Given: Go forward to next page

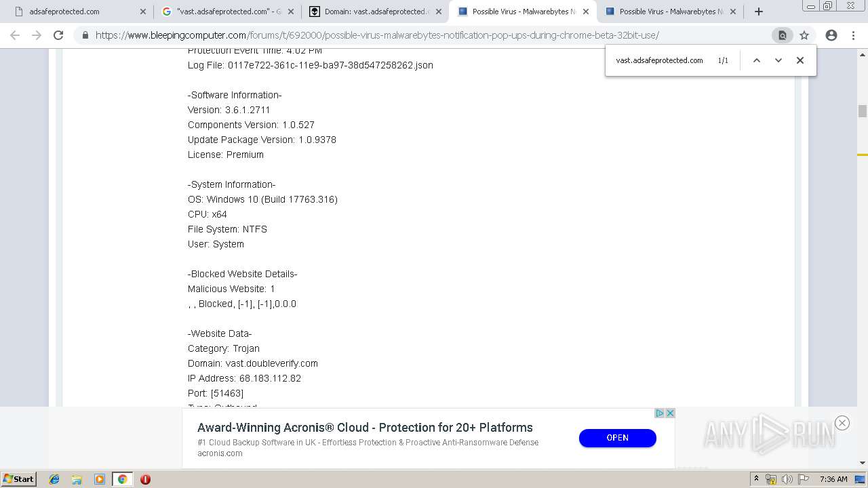Looking at the screenshot, I should 37,35.
